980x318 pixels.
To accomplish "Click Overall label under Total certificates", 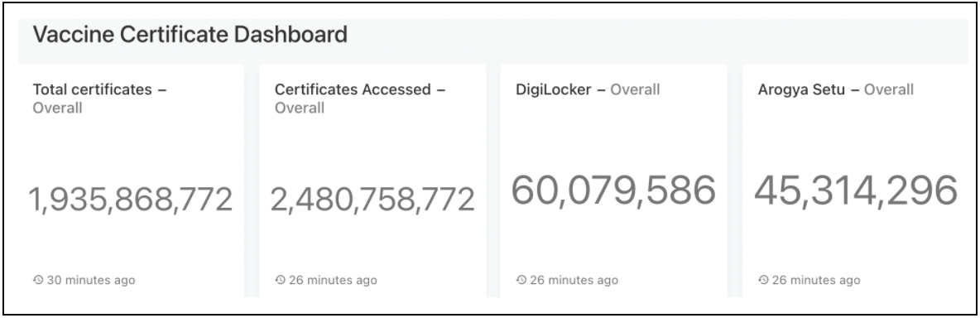I will [57, 108].
